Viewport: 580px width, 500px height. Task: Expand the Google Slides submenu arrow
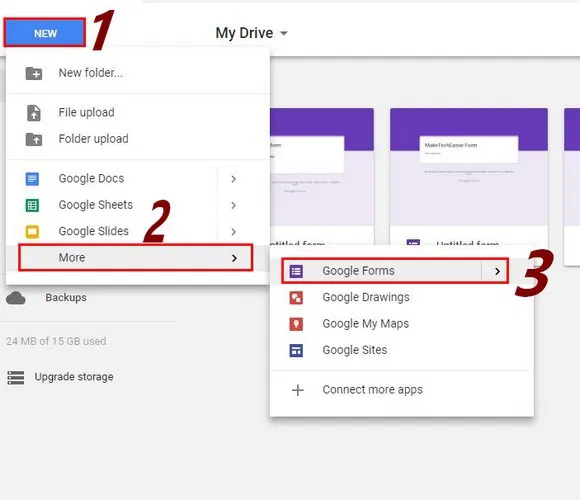[233, 232]
